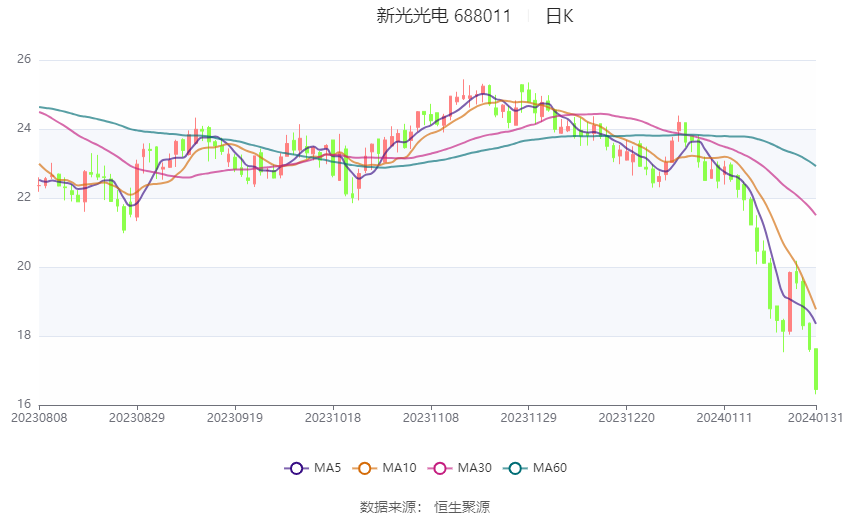Toggle the MA5 legend circle marker
850x517 pixels.
point(296,468)
